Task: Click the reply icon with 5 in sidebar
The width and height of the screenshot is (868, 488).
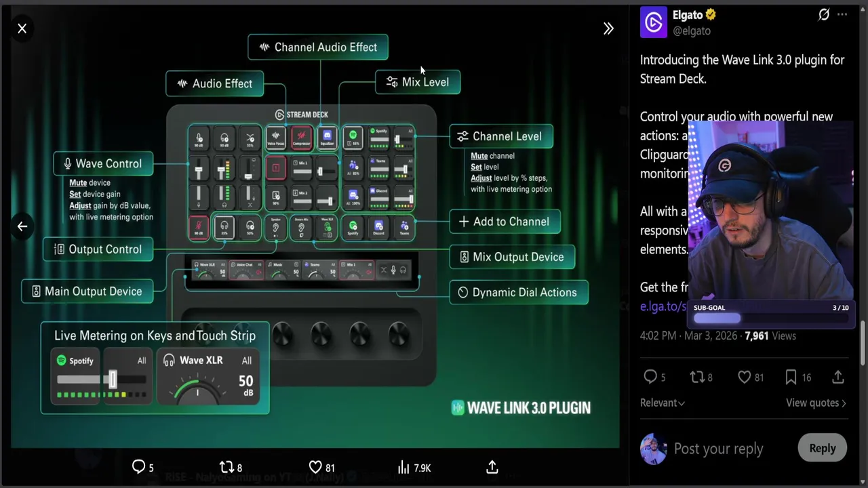Action: click(654, 377)
